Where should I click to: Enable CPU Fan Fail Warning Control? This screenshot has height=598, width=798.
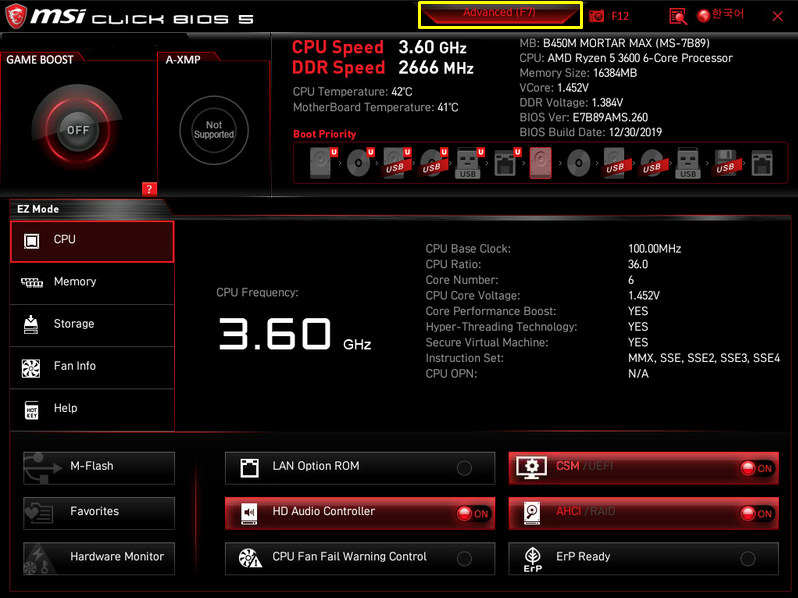pyautogui.click(x=360, y=558)
